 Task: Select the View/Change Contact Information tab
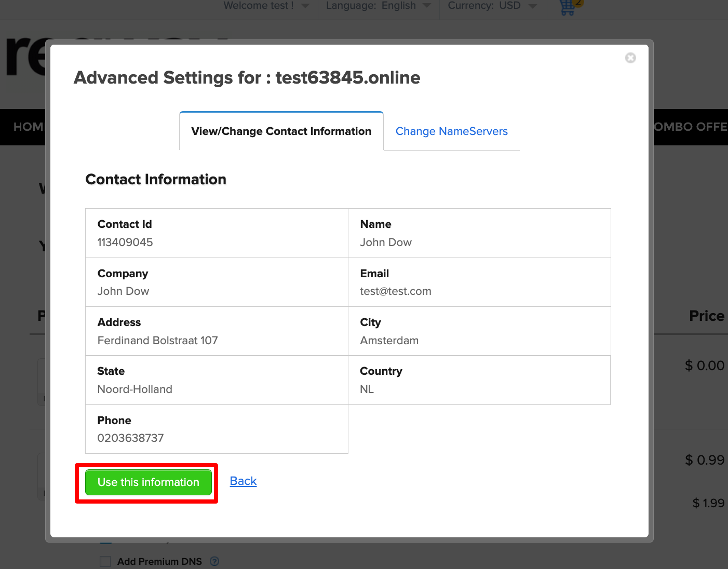[281, 131]
